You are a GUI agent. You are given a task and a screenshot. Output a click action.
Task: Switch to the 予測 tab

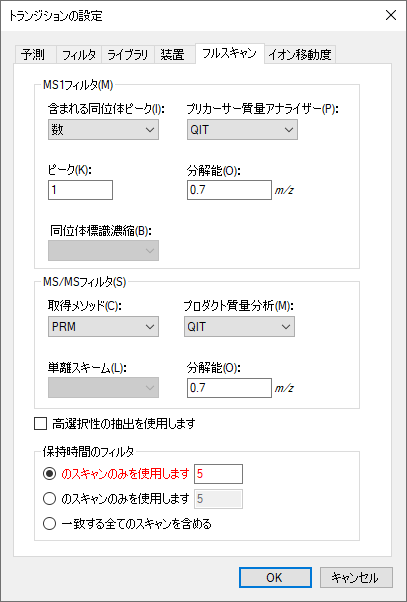[33, 55]
